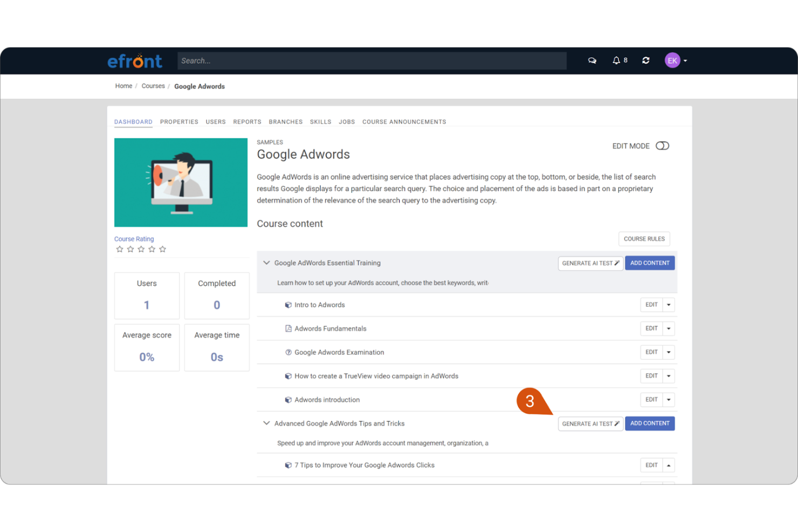Generate AI Test for Advanced Tips section
The height and width of the screenshot is (532, 798).
tap(590, 424)
